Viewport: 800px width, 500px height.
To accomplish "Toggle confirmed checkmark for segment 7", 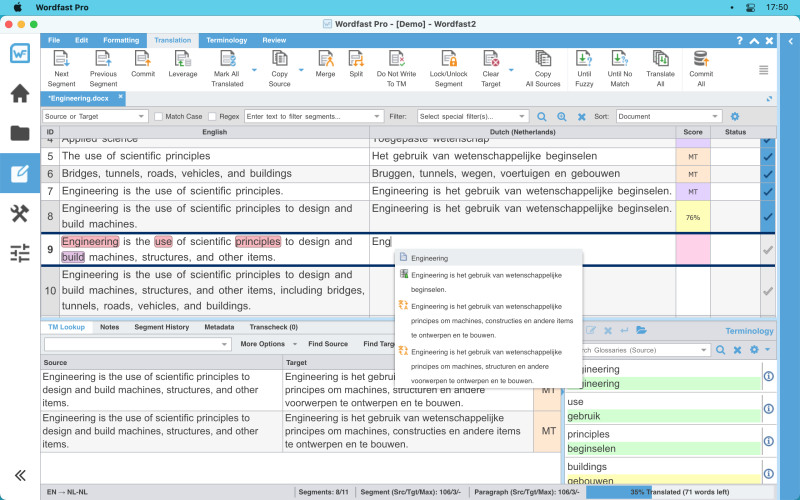I will pyautogui.click(x=767, y=192).
